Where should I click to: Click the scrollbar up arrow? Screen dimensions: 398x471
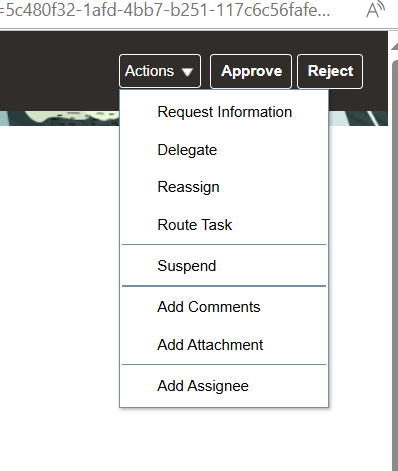pyautogui.click(x=395, y=46)
